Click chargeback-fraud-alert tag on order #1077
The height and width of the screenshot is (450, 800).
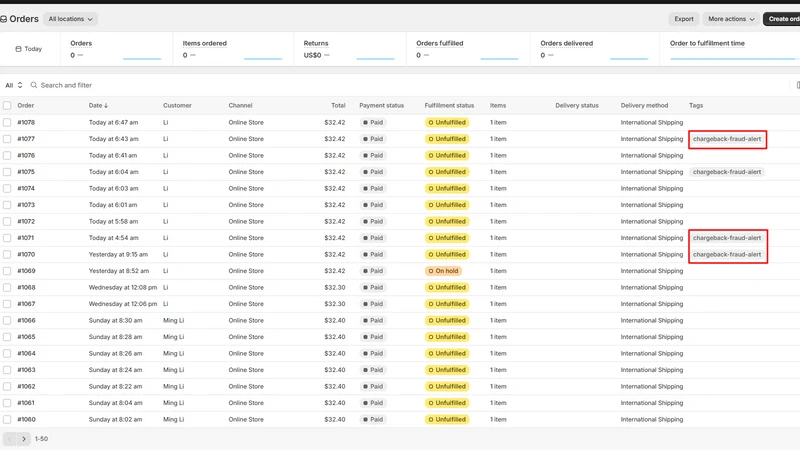(727, 139)
